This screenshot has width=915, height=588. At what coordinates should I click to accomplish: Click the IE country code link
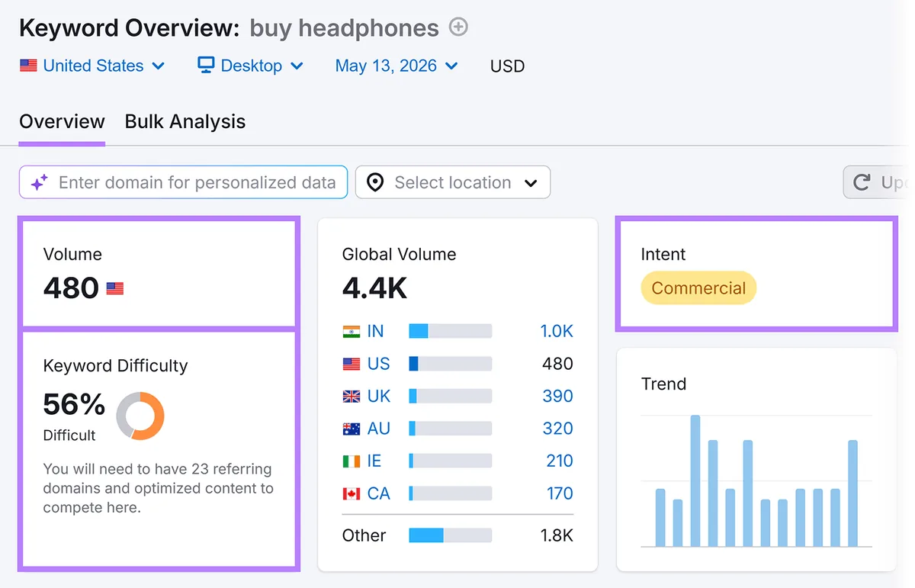[x=374, y=461]
